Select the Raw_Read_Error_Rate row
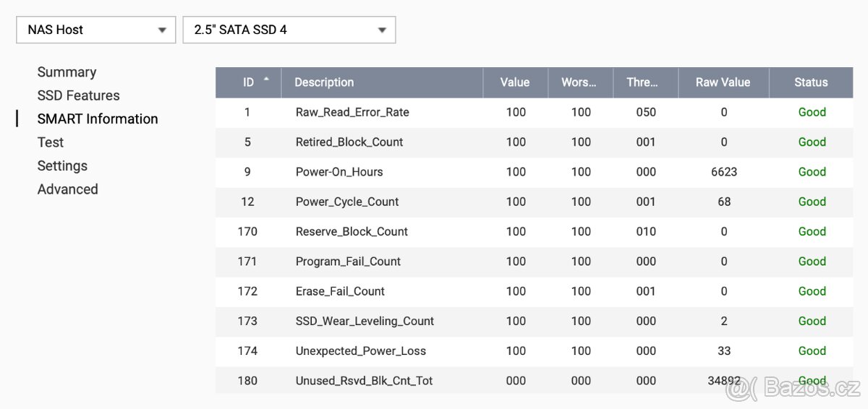This screenshot has height=409, width=868. click(352, 112)
